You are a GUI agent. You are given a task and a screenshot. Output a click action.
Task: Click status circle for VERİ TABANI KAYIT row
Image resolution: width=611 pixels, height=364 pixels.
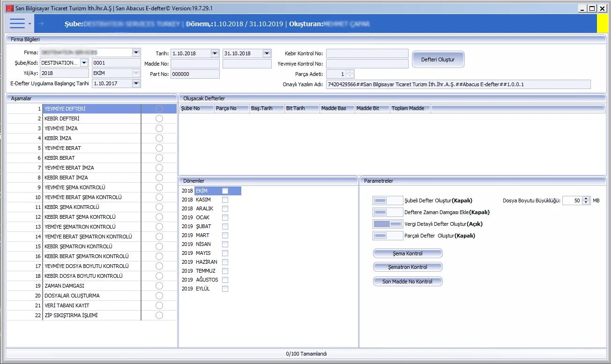(x=159, y=305)
